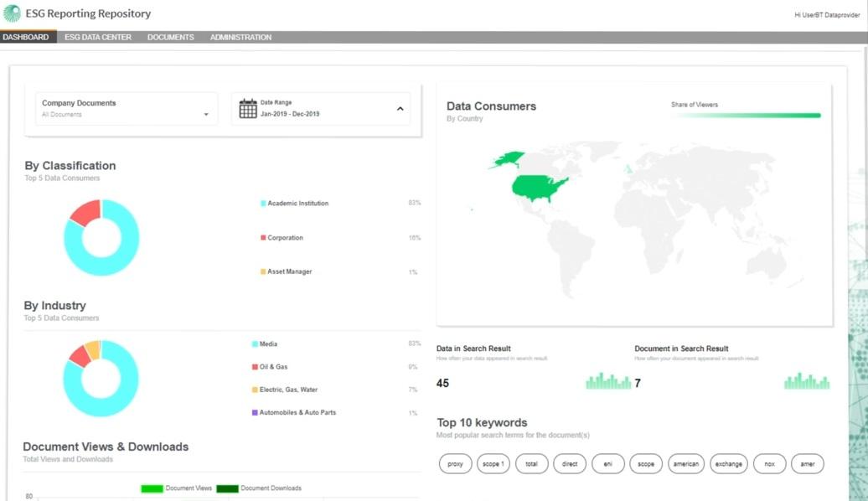Viewport: 868px width, 501px height.
Task: Click the total keyword chip
Action: 531,464
